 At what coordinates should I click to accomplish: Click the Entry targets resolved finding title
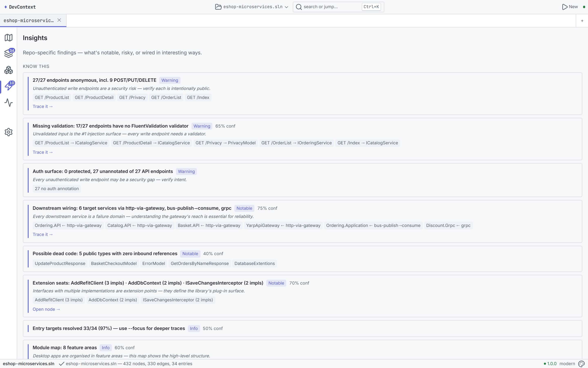tap(109, 328)
